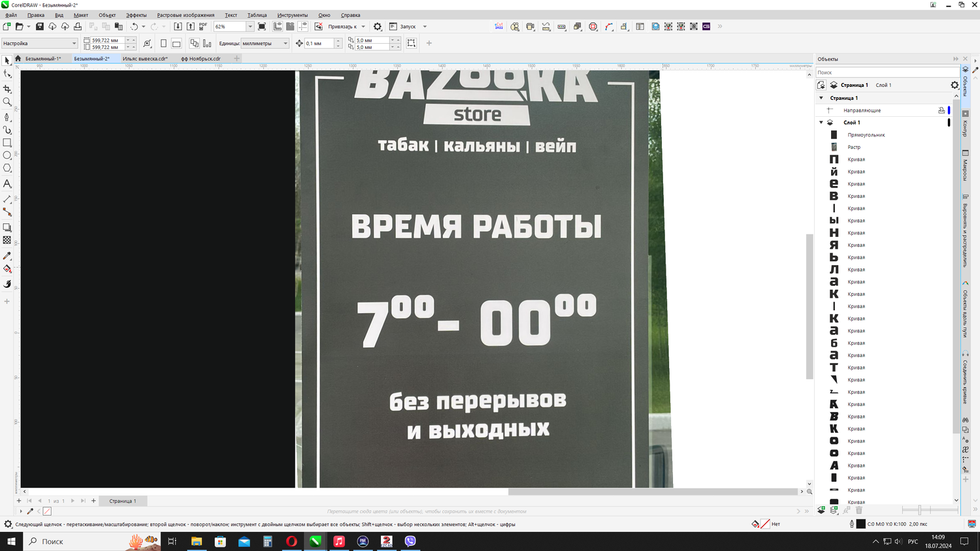Open the Инструменты menu
The height and width of the screenshot is (551, 980).
click(x=292, y=15)
